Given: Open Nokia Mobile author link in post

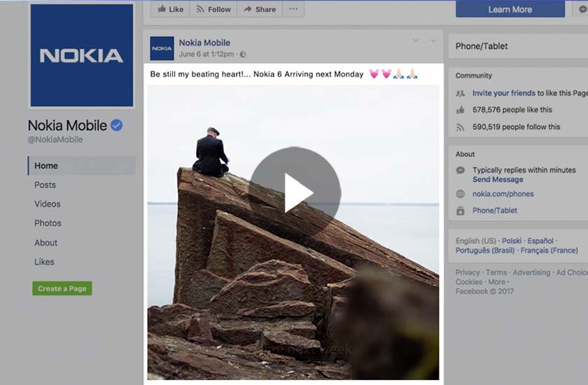Looking at the screenshot, I should tap(204, 43).
